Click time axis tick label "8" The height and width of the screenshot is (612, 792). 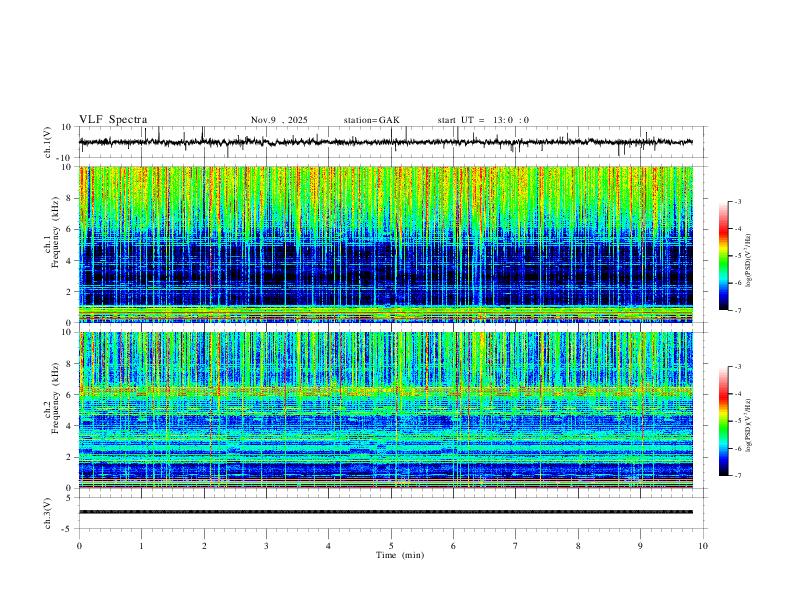click(578, 546)
